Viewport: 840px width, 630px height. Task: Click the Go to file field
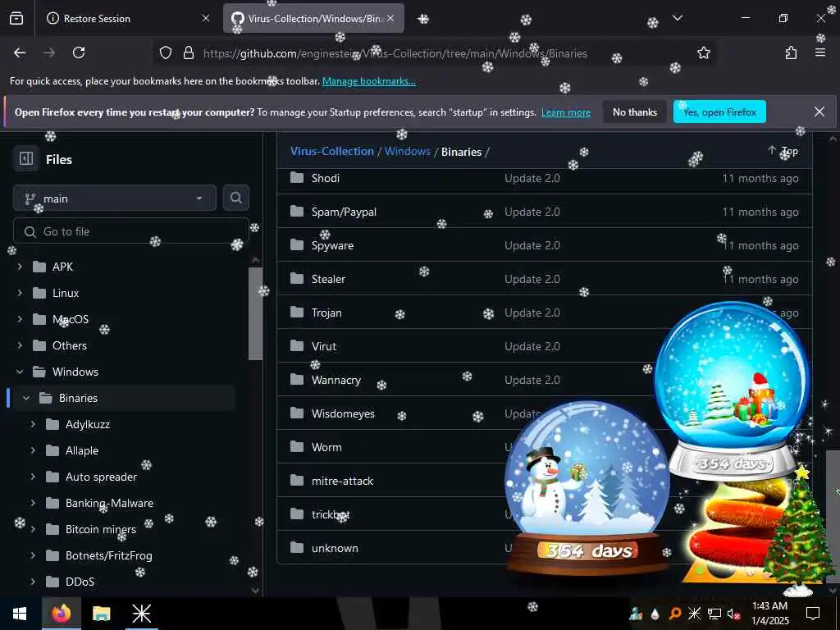click(x=130, y=231)
